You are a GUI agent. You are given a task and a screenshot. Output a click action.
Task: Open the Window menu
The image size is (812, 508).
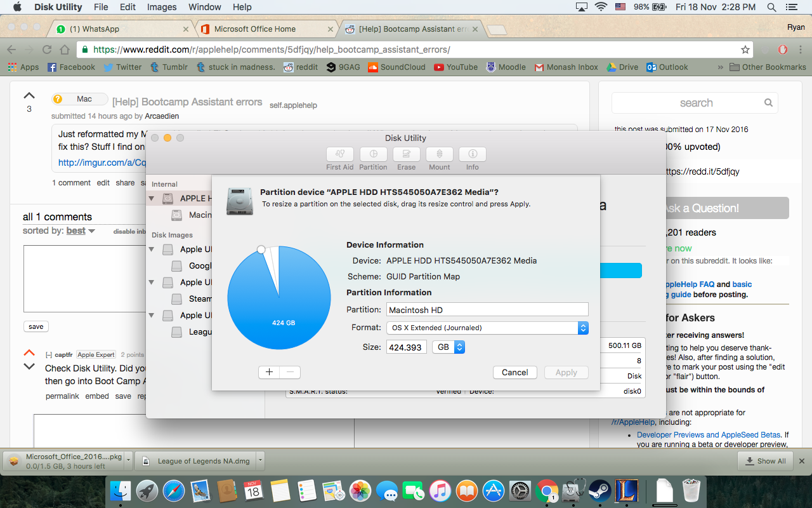coord(205,7)
